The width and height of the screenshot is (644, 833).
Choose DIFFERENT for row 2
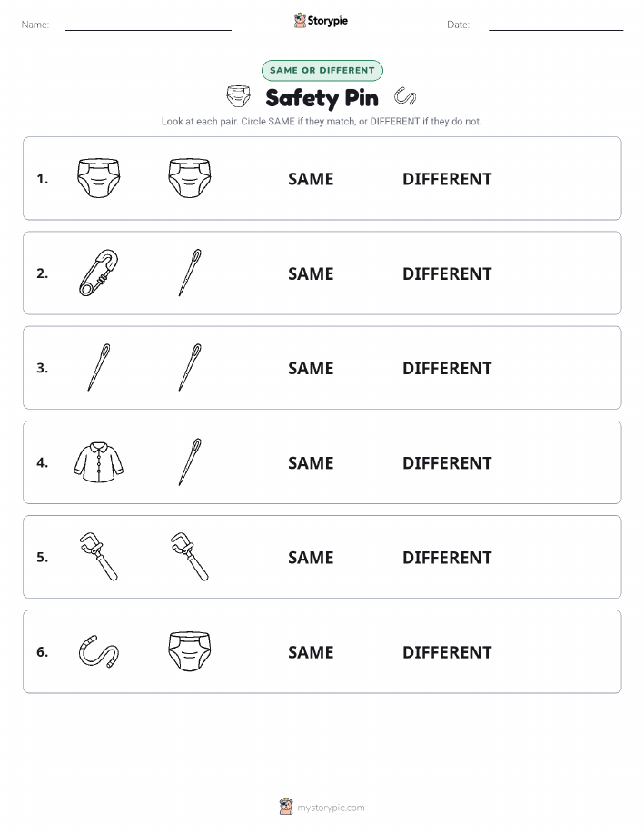click(x=447, y=273)
